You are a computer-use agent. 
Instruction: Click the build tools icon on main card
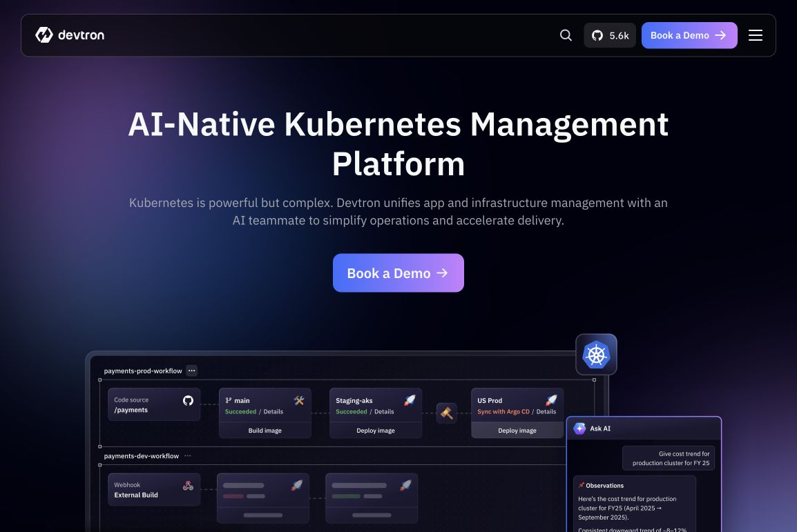[299, 400]
